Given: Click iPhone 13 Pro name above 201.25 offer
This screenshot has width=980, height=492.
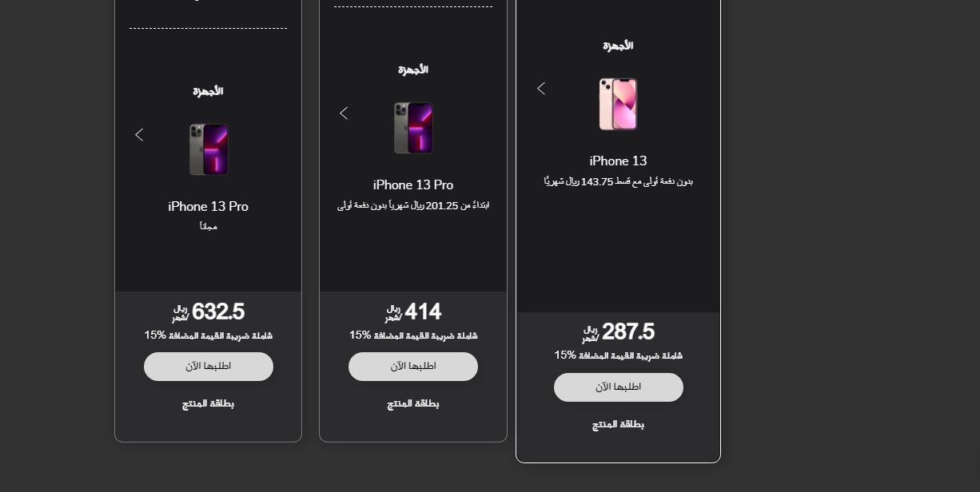Looking at the screenshot, I should [x=413, y=184].
